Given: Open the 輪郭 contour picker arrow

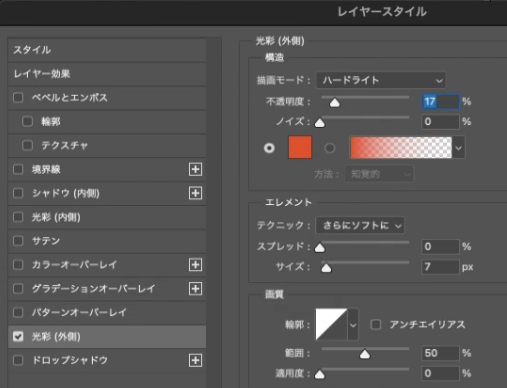Looking at the screenshot, I should click(x=353, y=325).
